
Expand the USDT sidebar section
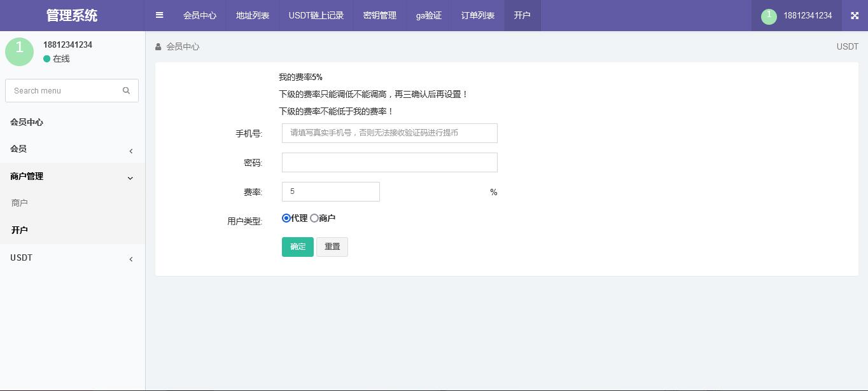[x=72, y=257]
